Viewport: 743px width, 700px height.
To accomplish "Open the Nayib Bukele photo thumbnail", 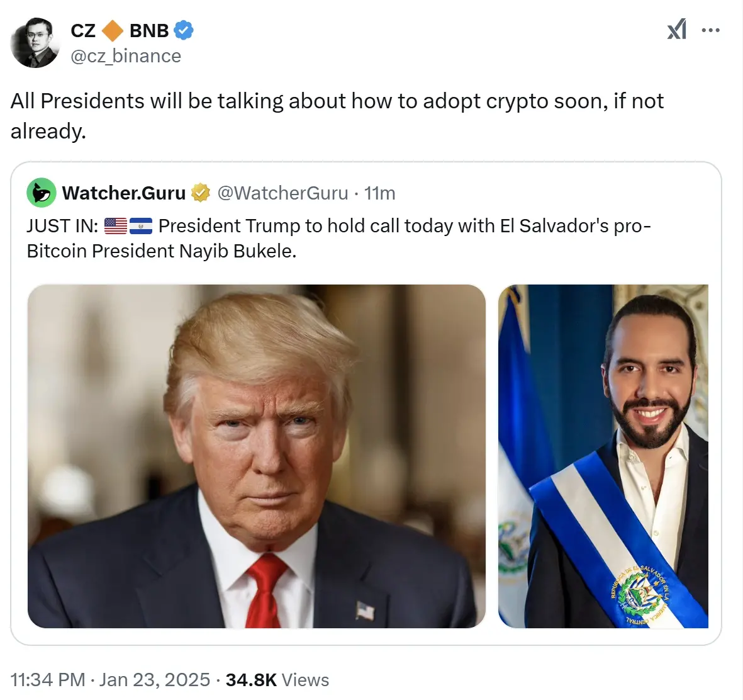I will click(x=603, y=456).
